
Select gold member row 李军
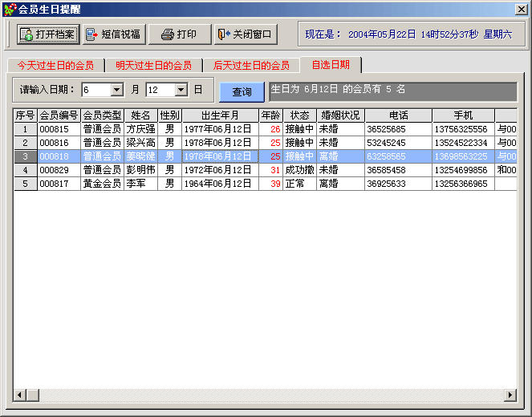pos(140,184)
